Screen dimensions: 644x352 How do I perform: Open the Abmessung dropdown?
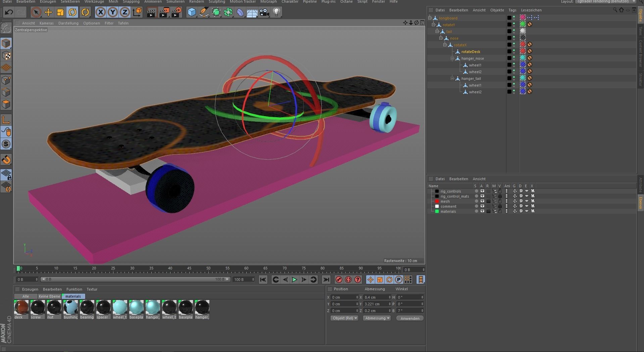[377, 318]
